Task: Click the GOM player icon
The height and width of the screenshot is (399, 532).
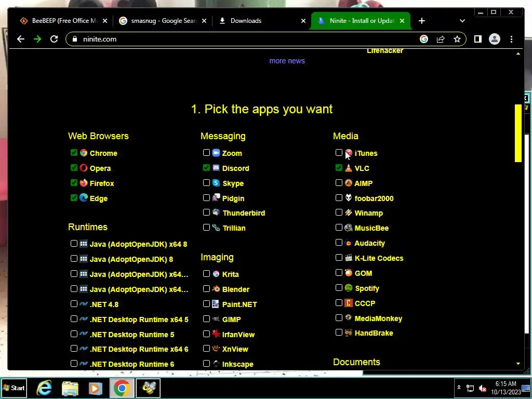Action: tap(349, 273)
